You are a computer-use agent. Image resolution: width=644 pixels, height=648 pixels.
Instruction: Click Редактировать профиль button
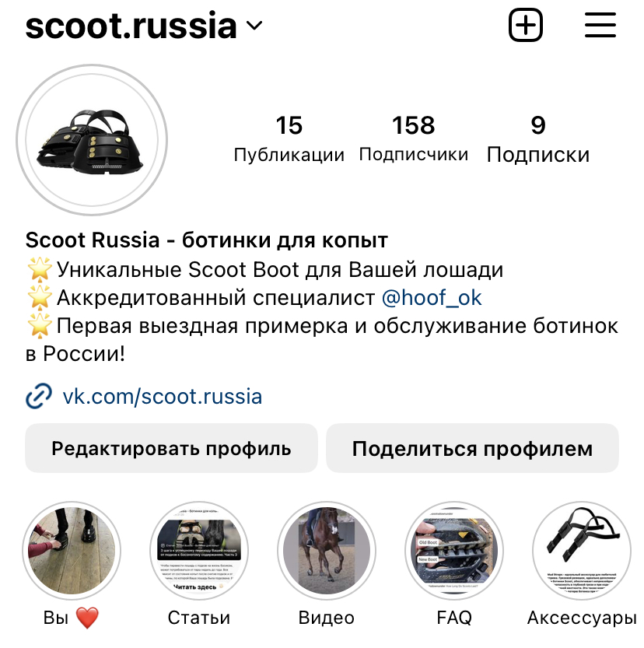click(171, 448)
